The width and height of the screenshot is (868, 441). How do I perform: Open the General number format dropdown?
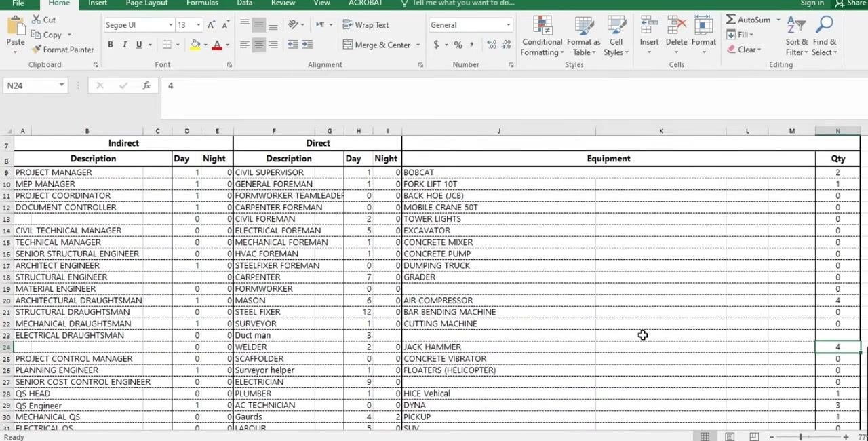508,25
